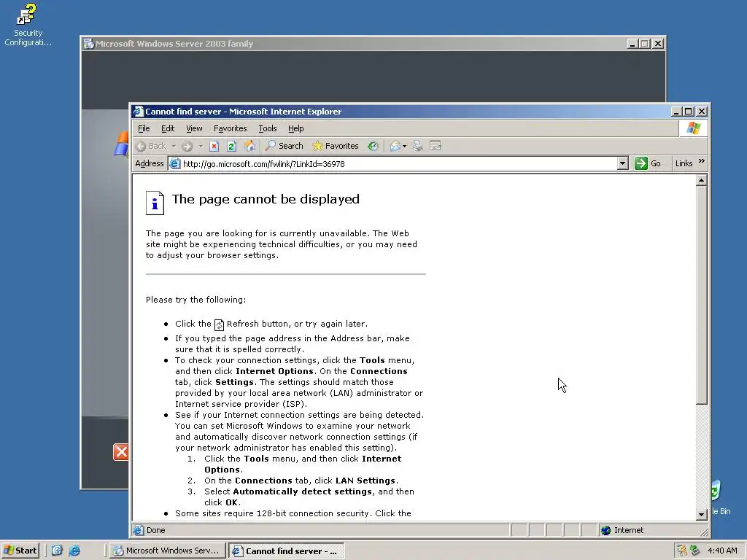Click the red X icon in Windows Server window

point(120,452)
